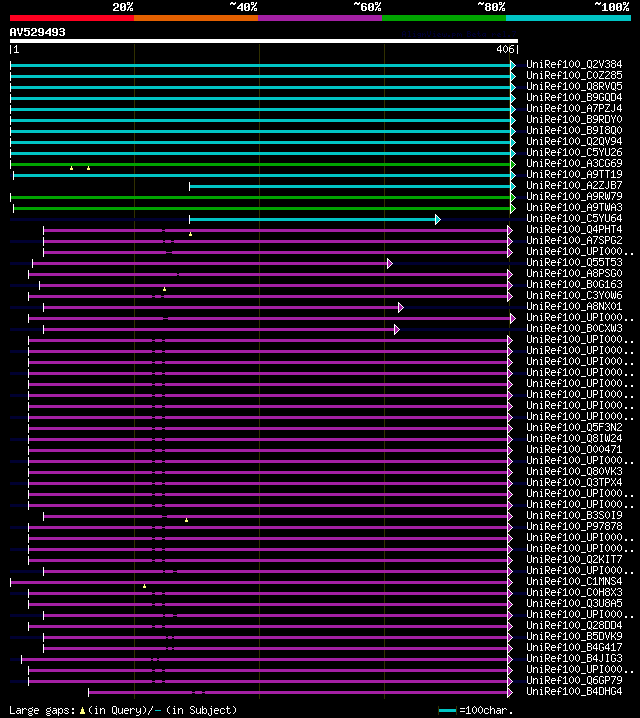Click the red 20% identity color segment
This screenshot has height=718, width=640.
(72, 18)
